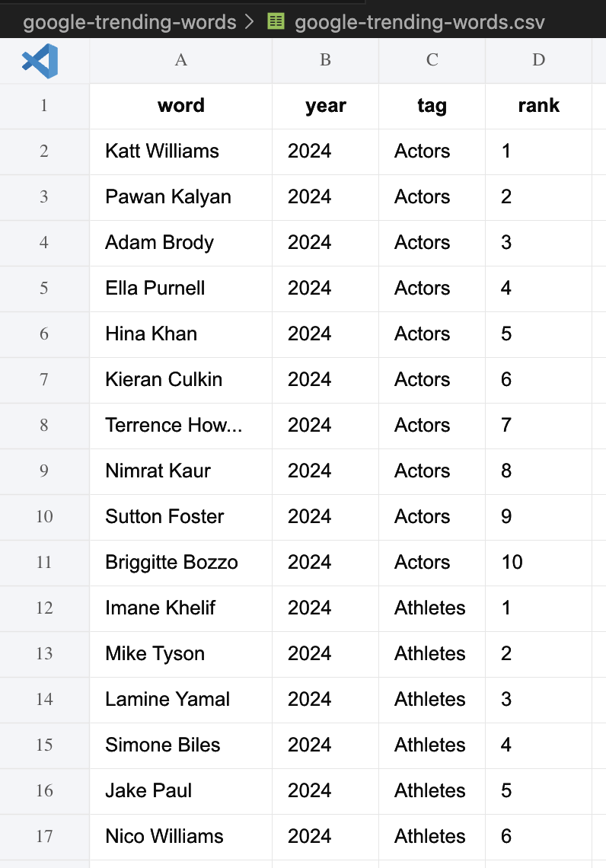Click the breadcrumb chevron between folder and file
The image size is (606, 868).
[x=250, y=21]
